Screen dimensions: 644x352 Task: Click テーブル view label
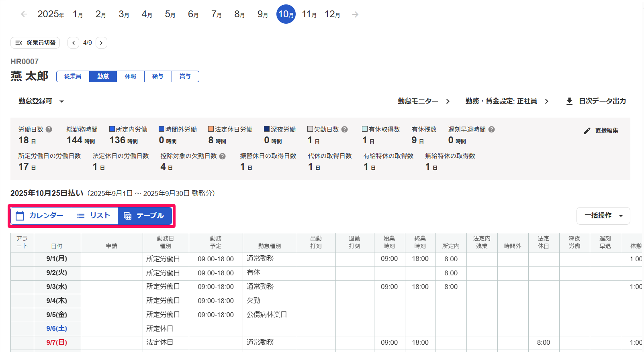[150, 216]
